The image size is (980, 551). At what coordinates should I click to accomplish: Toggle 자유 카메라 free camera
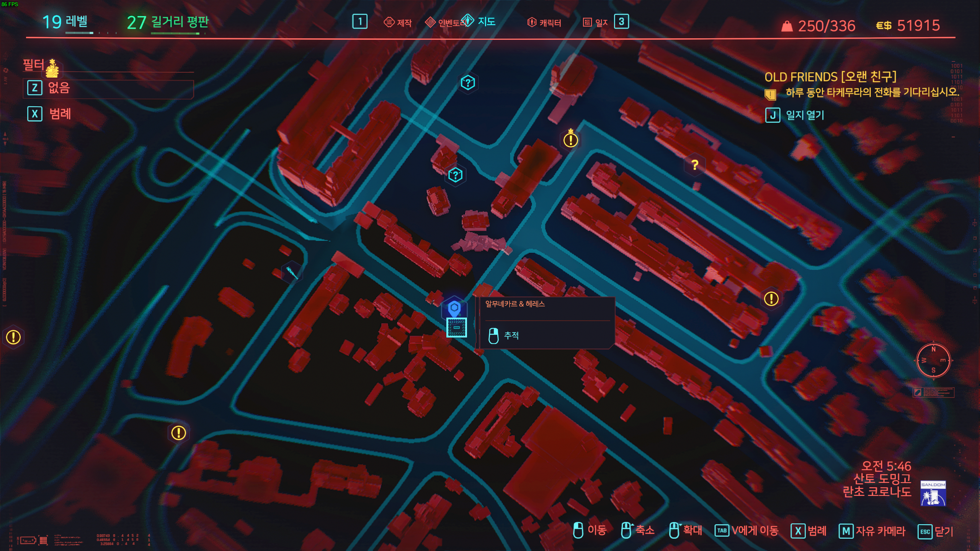(872, 531)
